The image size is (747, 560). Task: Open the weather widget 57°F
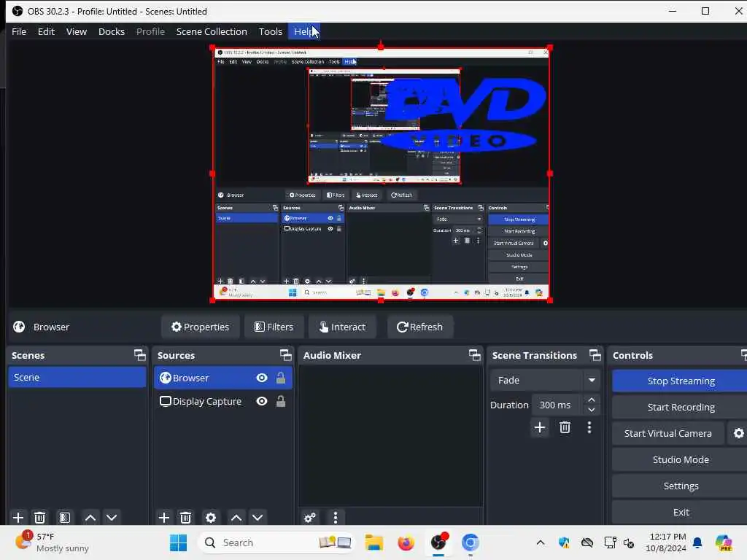[x=53, y=542]
